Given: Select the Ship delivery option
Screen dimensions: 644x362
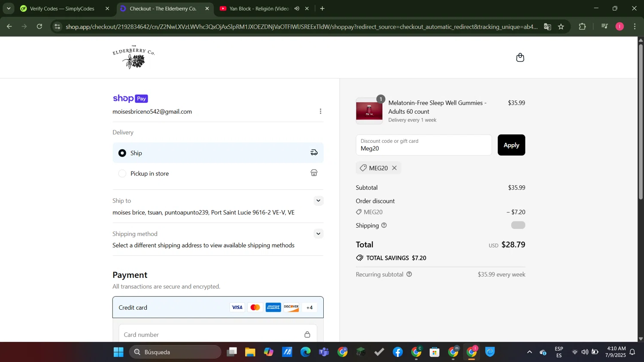Looking at the screenshot, I should (x=218, y=153).
